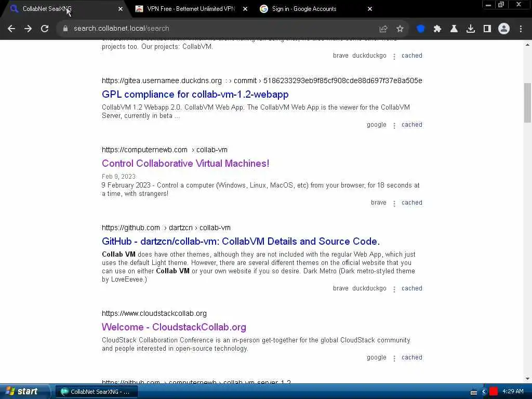
Task: Open cached link for CollabVM projects result
Action: pos(412,56)
